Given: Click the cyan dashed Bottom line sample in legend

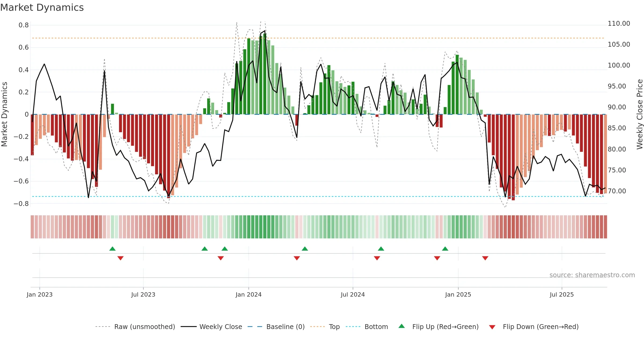Looking at the screenshot, I should [353, 327].
